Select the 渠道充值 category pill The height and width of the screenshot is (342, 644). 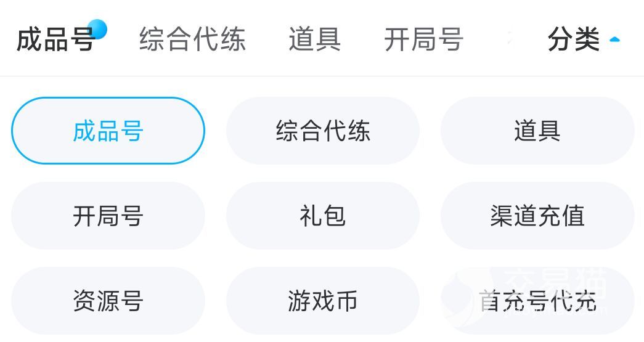pyautogui.click(x=537, y=216)
